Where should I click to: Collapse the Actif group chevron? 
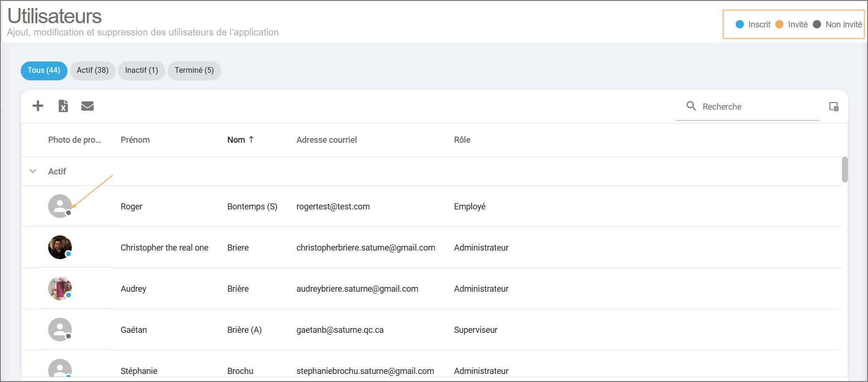point(33,171)
